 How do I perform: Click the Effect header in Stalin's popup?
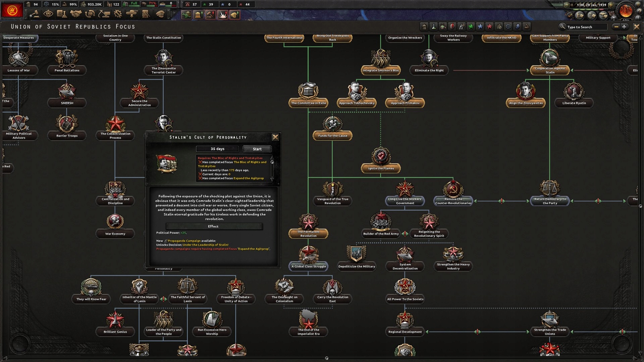(x=214, y=226)
